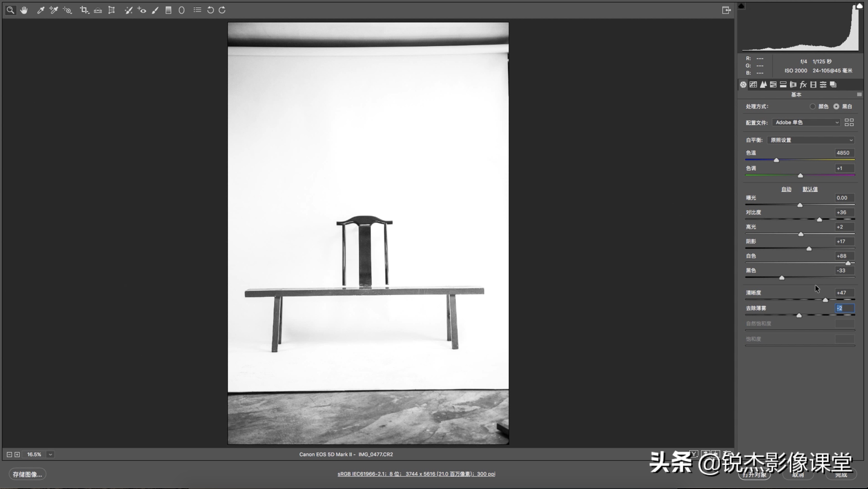
Task: Open the 白平衡 white balance dropdown
Action: click(811, 139)
